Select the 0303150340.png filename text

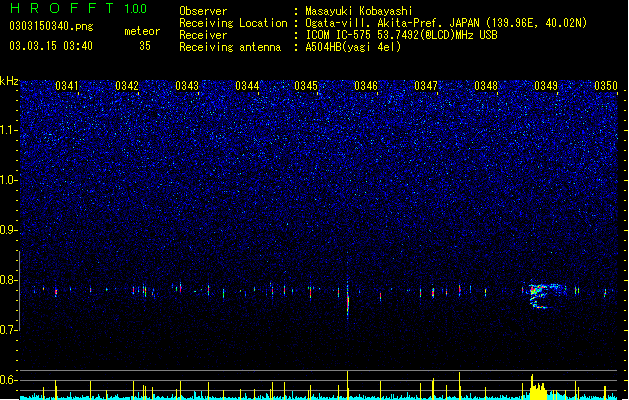click(51, 26)
